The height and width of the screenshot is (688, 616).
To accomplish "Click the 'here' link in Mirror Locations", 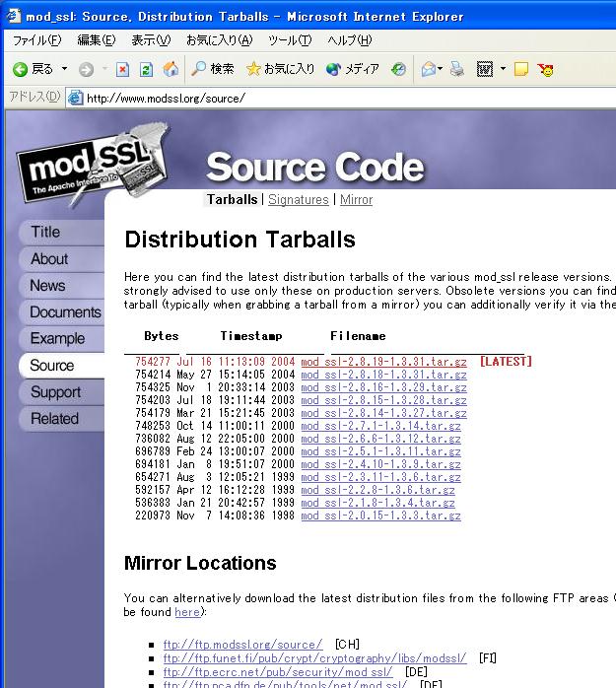I will pos(187,612).
